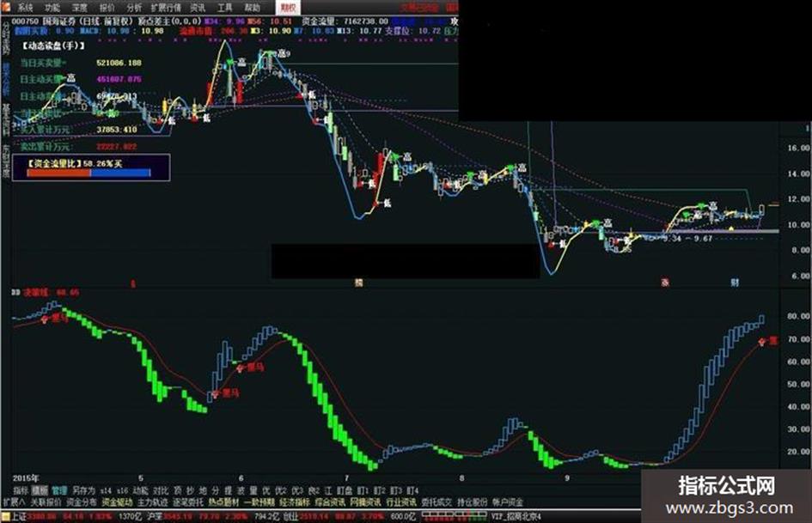Expand the 扩展∧ panel toggle

(x=14, y=502)
